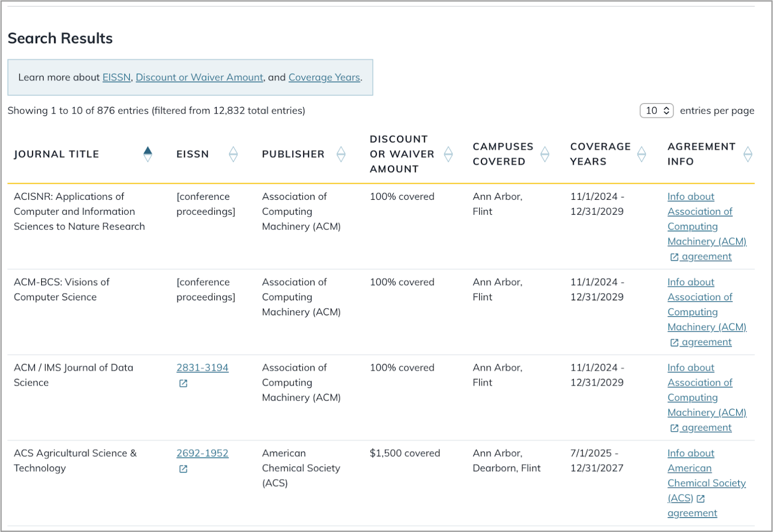This screenshot has width=773, height=532.
Task: Click the Coverage Years sort icon
Action: (642, 154)
